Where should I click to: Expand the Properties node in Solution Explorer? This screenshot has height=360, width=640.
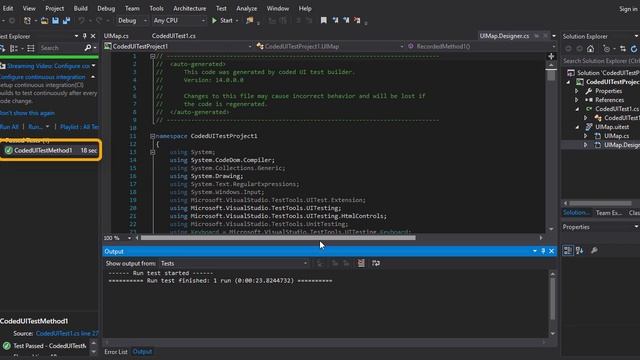(576, 91)
